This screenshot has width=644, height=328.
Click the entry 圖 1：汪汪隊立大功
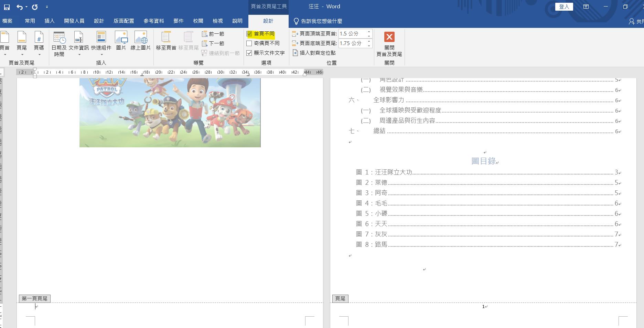pyautogui.click(x=489, y=172)
